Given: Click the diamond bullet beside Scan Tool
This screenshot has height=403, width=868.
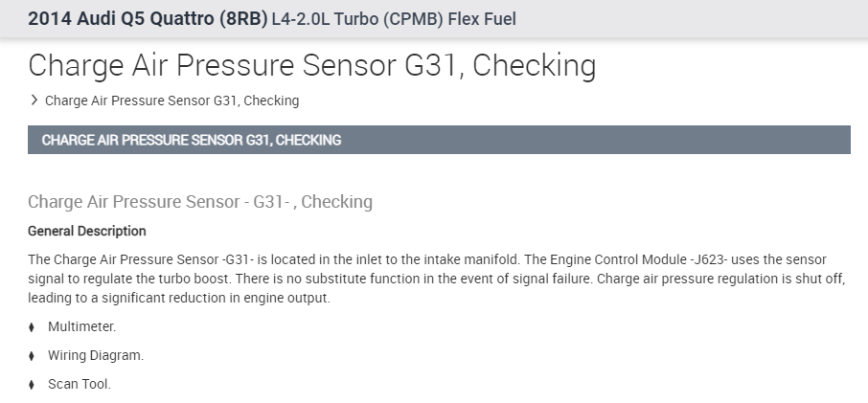Looking at the screenshot, I should [32, 385].
